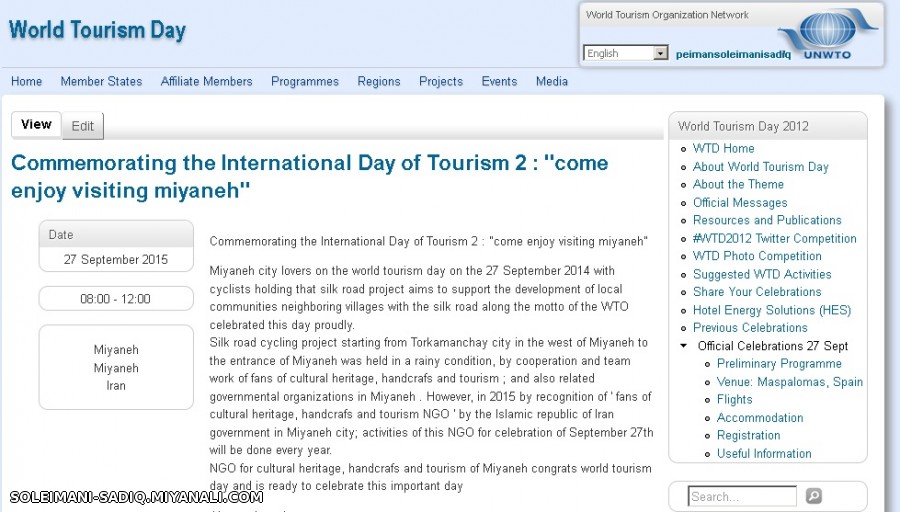
Task: Open WTD Photo Competition link
Action: pyautogui.click(x=757, y=256)
